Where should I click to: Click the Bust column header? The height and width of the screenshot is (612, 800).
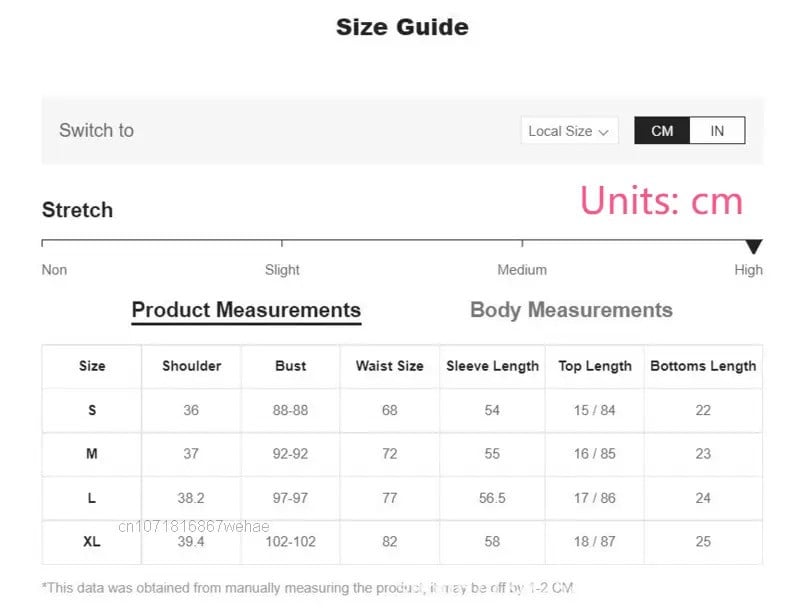(291, 366)
